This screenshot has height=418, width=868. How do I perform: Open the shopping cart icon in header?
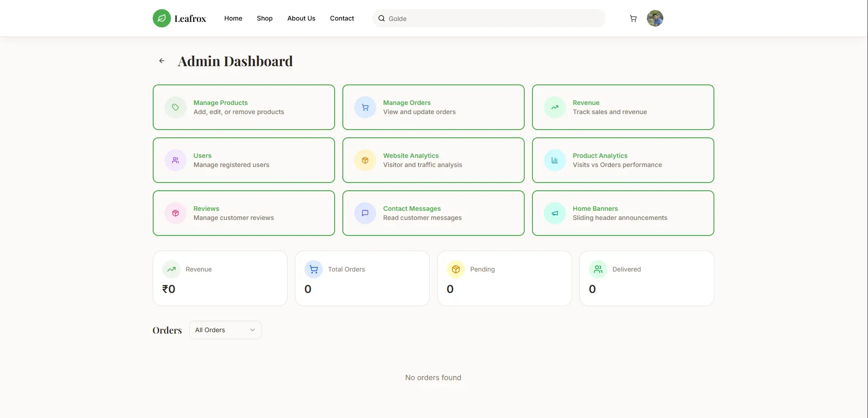click(633, 18)
